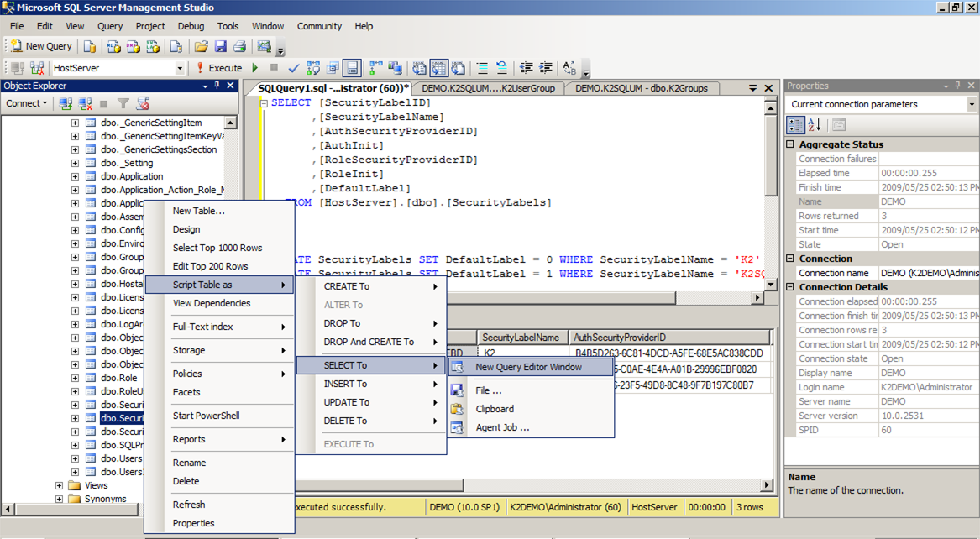
Task: Click the Object Explorer disconnect icon
Action: point(85,103)
